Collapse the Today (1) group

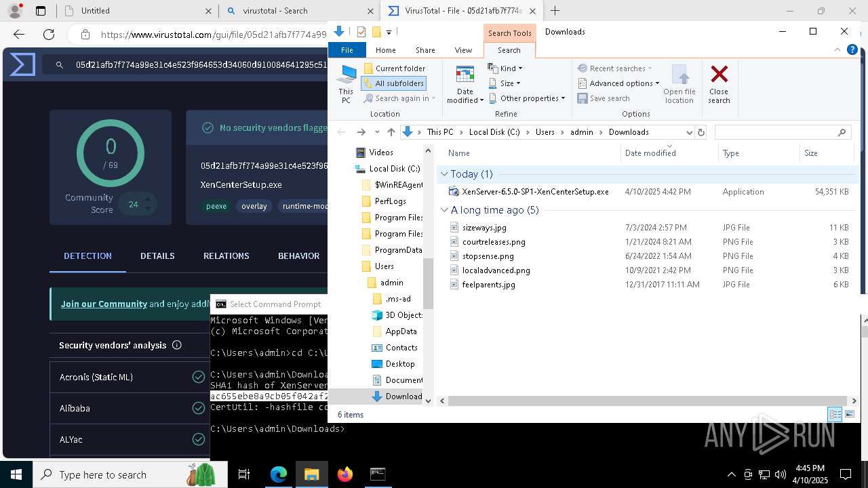[x=445, y=174]
